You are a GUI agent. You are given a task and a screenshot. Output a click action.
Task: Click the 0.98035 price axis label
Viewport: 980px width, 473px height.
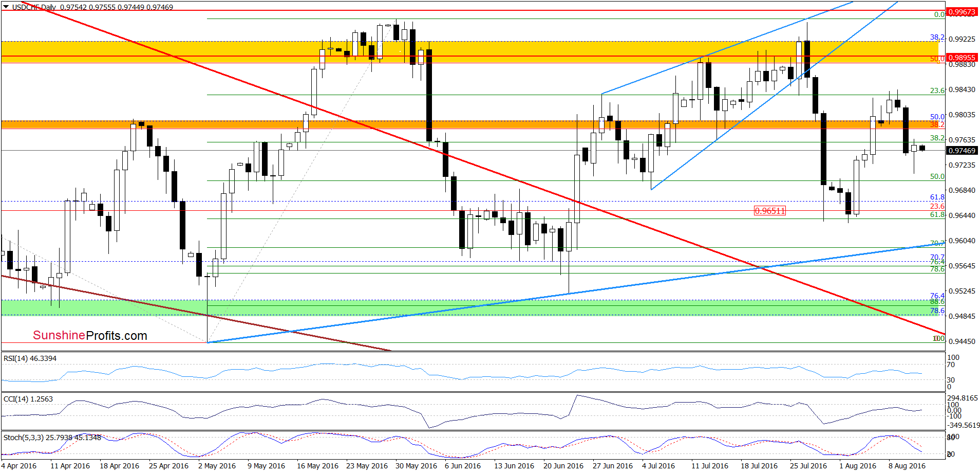point(962,115)
